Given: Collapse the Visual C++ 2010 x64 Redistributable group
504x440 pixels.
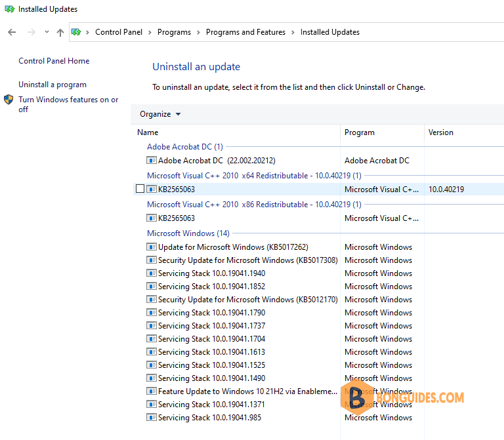Looking at the screenshot, I should coord(254,176).
